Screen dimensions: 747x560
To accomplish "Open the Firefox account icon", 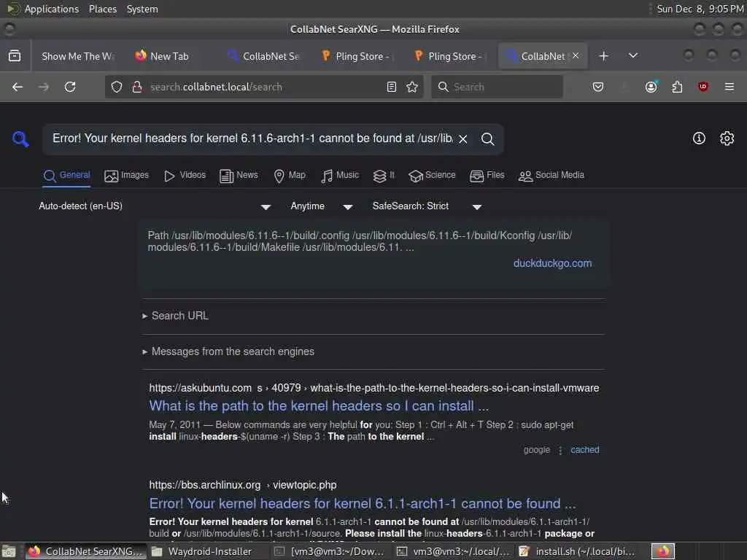I will [651, 87].
